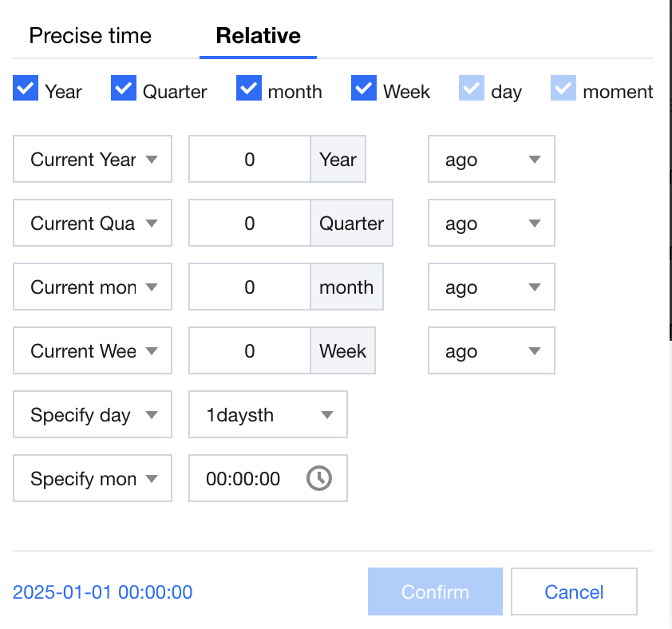The width and height of the screenshot is (672, 629).
Task: Open the Specify day dropdown
Action: 93,415
